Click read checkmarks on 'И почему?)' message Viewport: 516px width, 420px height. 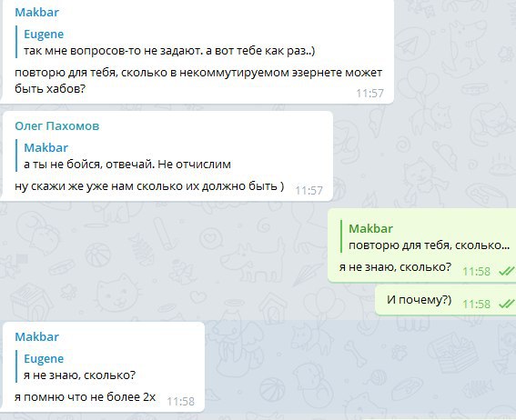pyautogui.click(x=506, y=304)
